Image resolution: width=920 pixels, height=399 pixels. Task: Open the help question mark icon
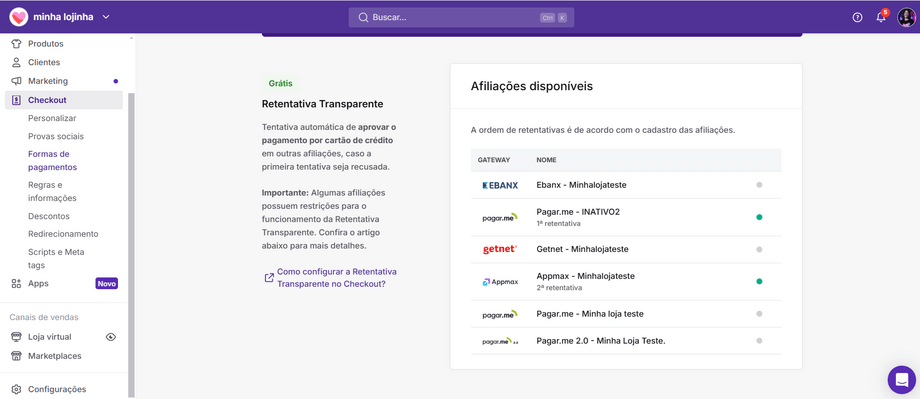857,18
